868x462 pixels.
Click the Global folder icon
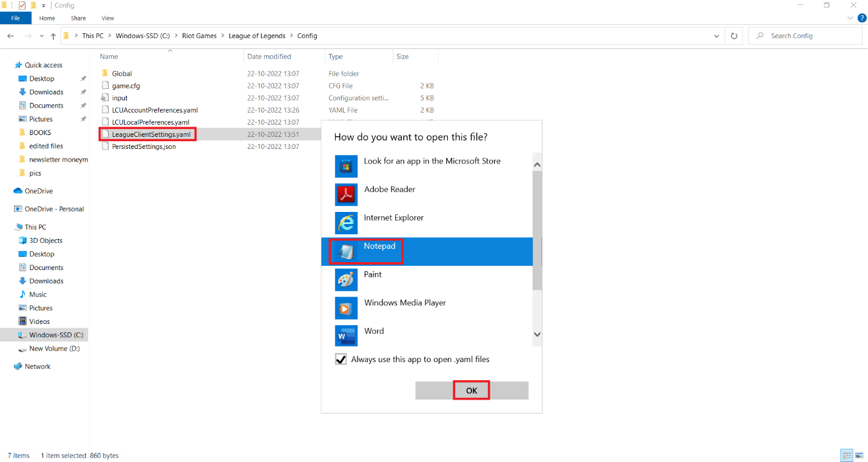click(105, 73)
